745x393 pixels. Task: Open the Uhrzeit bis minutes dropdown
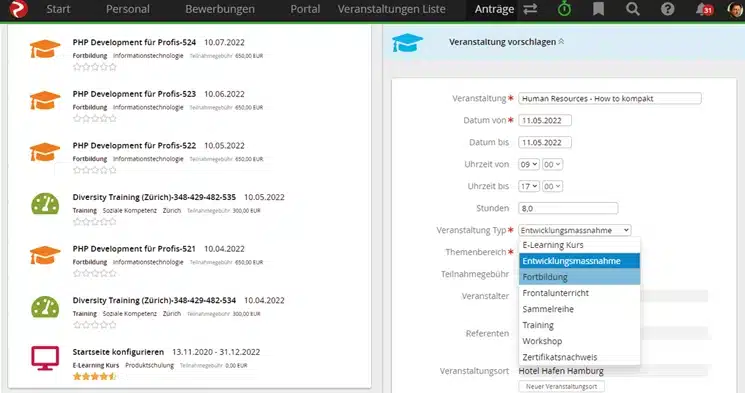point(553,186)
